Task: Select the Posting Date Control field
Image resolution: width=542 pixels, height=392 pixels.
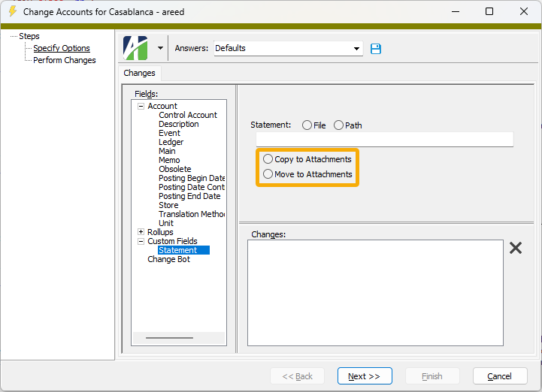Action: (192, 187)
